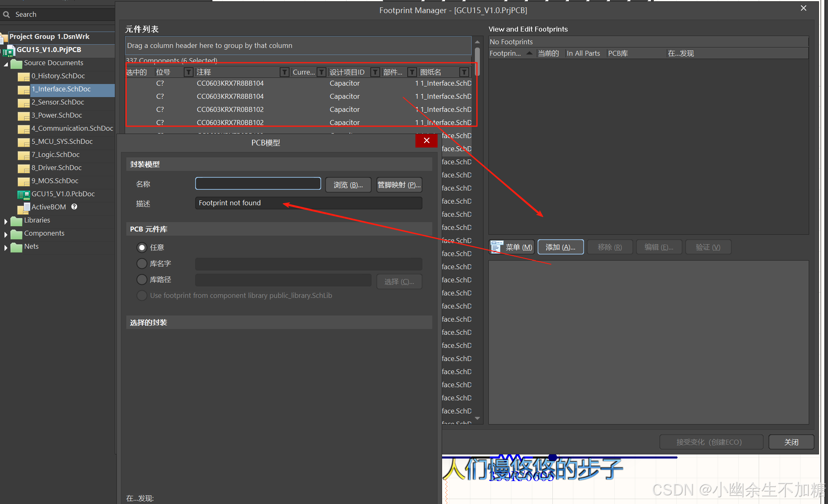Click the 当前的 column header
This screenshot has width=828, height=504.
[548, 53]
